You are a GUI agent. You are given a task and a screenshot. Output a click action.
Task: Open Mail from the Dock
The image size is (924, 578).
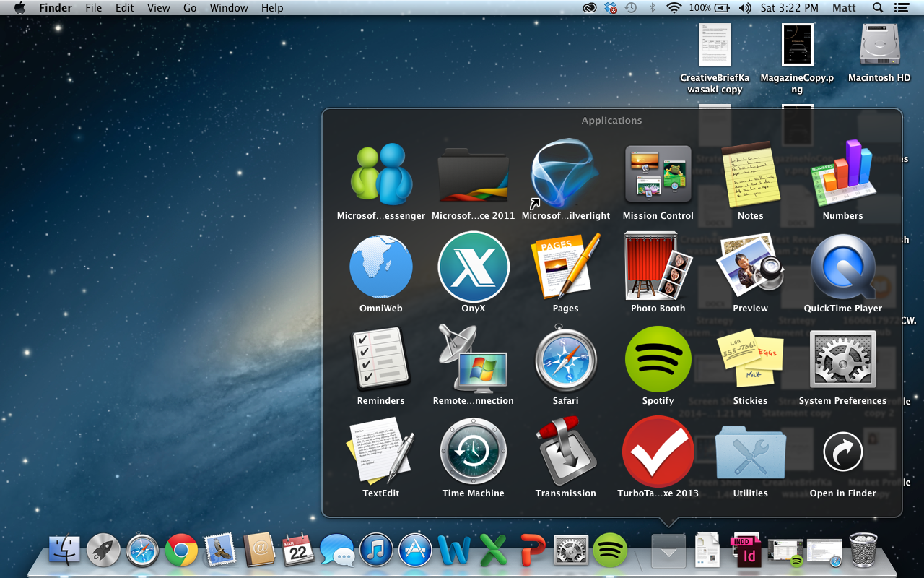coord(220,551)
